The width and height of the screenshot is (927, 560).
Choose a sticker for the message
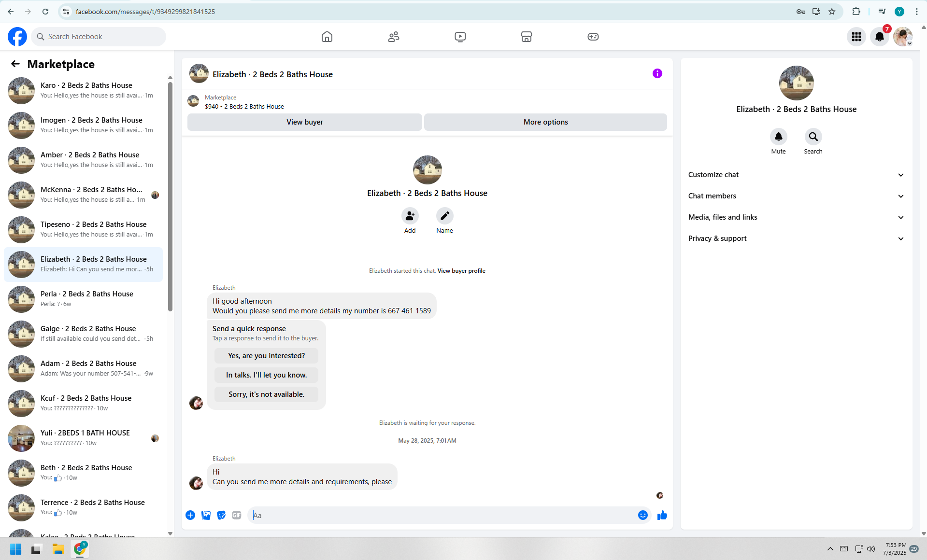coord(221,515)
